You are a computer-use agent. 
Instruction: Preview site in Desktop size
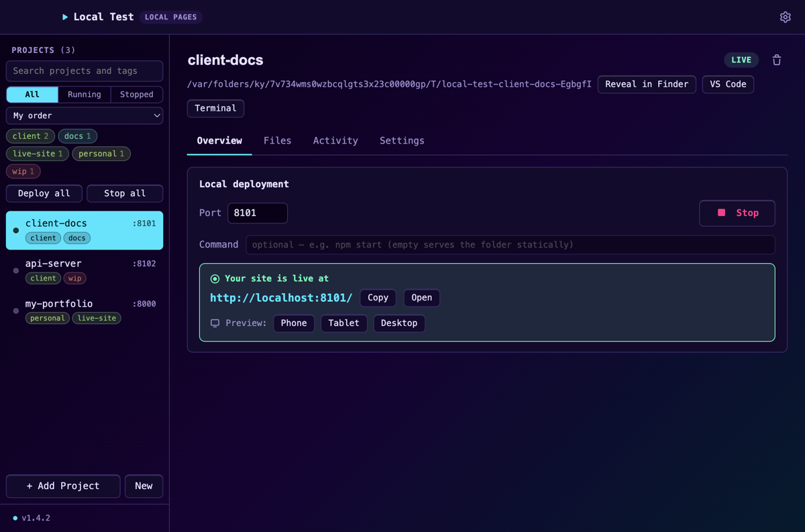pyautogui.click(x=399, y=323)
